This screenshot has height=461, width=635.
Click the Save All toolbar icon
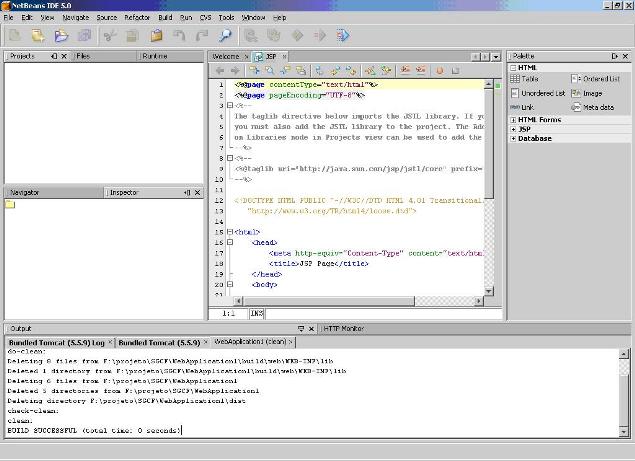[83, 36]
